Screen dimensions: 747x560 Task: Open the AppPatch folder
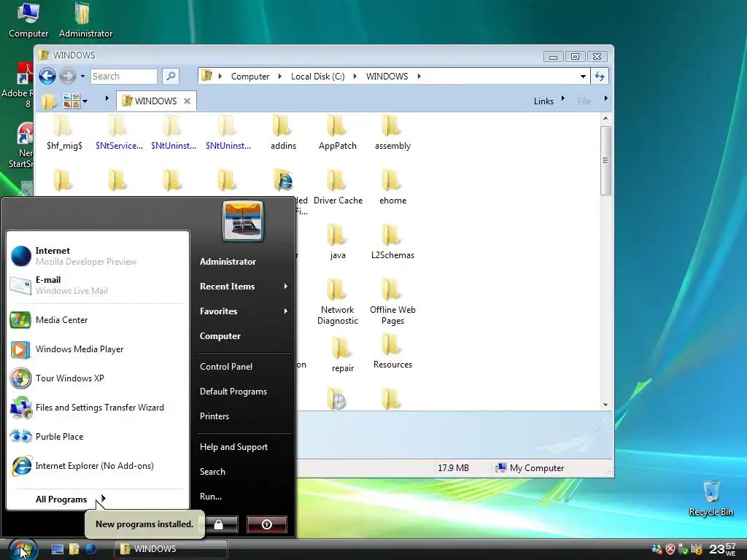pyautogui.click(x=337, y=133)
